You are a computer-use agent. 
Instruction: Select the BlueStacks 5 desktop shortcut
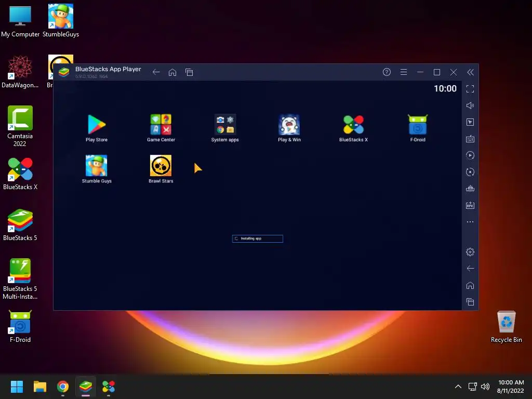20,224
